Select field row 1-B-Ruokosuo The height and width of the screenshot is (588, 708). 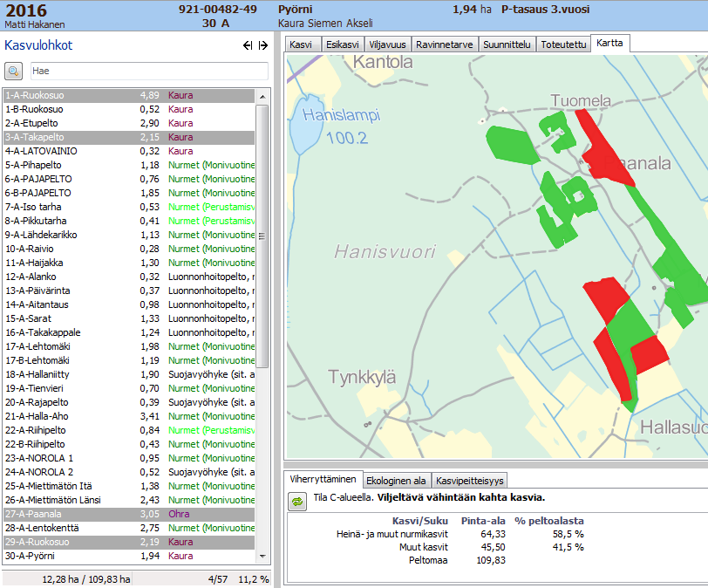[x=129, y=109]
